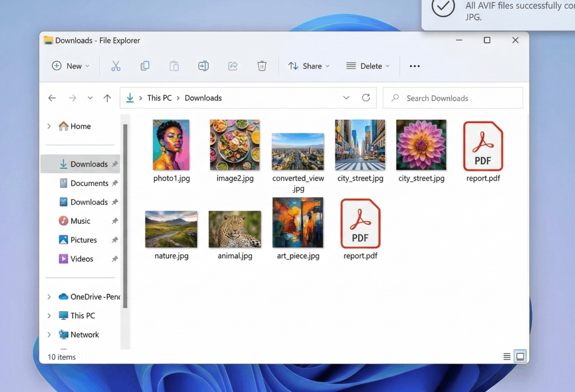Select This PC in the breadcrumb path
The image size is (575, 392).
(x=159, y=98)
